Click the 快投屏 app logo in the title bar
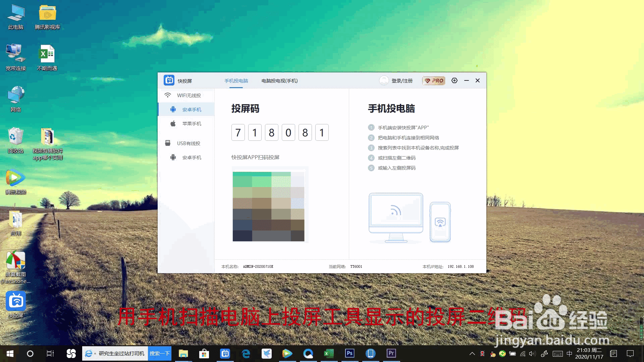The width and height of the screenshot is (644, 362). click(x=169, y=80)
